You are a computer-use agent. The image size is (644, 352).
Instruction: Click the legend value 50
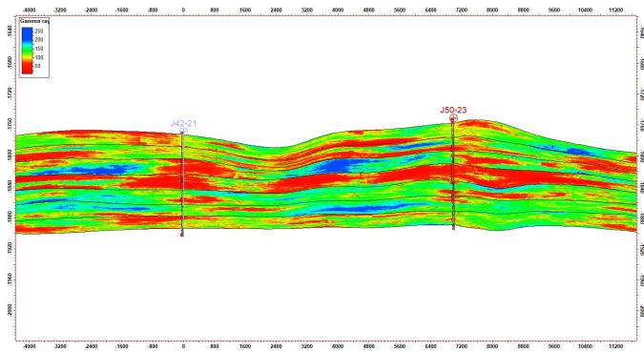(38, 66)
